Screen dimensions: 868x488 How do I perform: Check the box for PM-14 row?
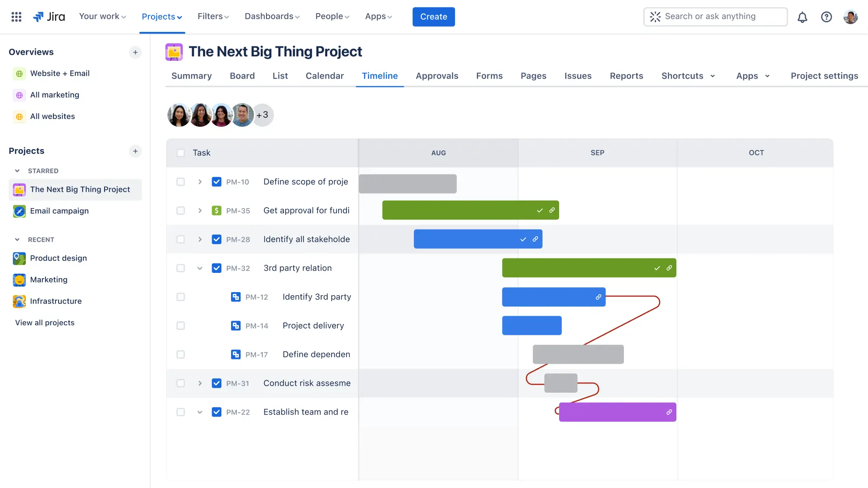[x=180, y=326]
